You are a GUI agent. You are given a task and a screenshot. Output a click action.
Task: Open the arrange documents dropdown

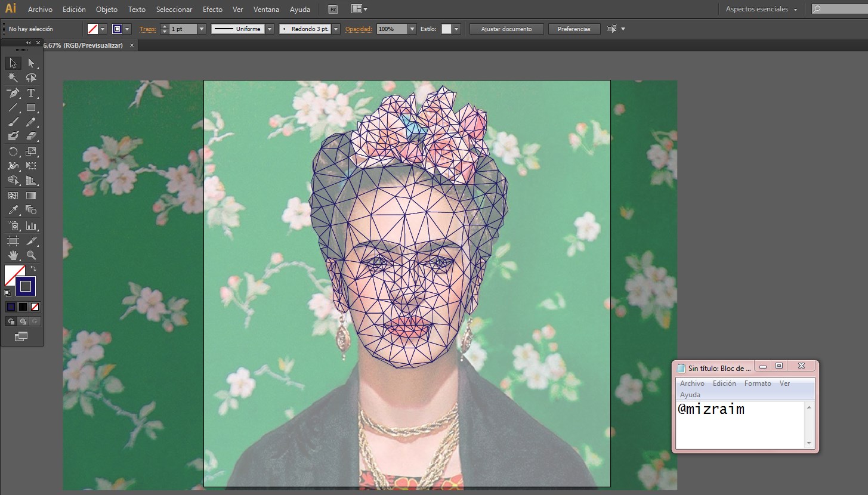(x=359, y=9)
